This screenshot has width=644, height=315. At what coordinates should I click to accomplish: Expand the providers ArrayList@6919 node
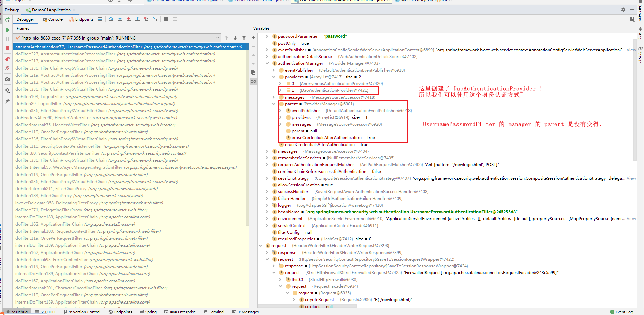281,117
